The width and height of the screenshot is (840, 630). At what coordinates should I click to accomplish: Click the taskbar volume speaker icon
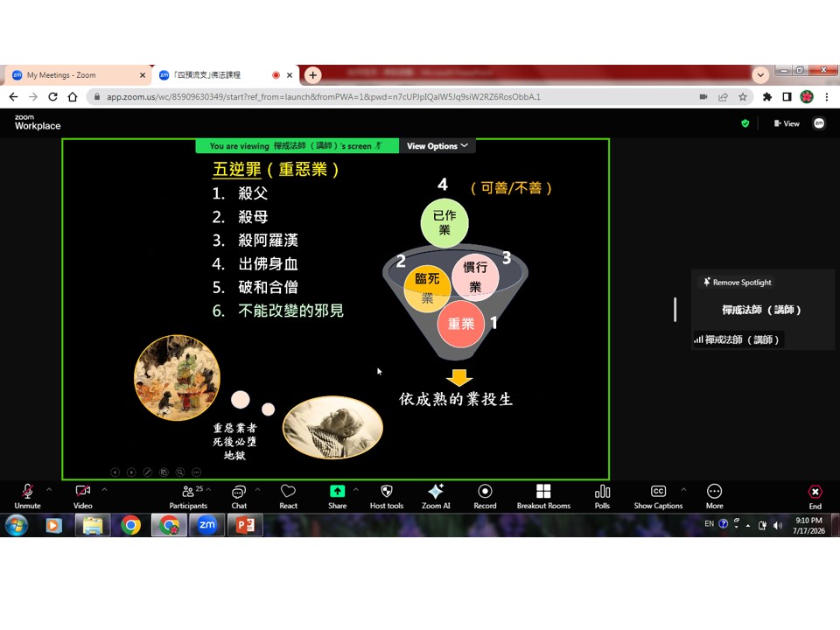click(778, 526)
